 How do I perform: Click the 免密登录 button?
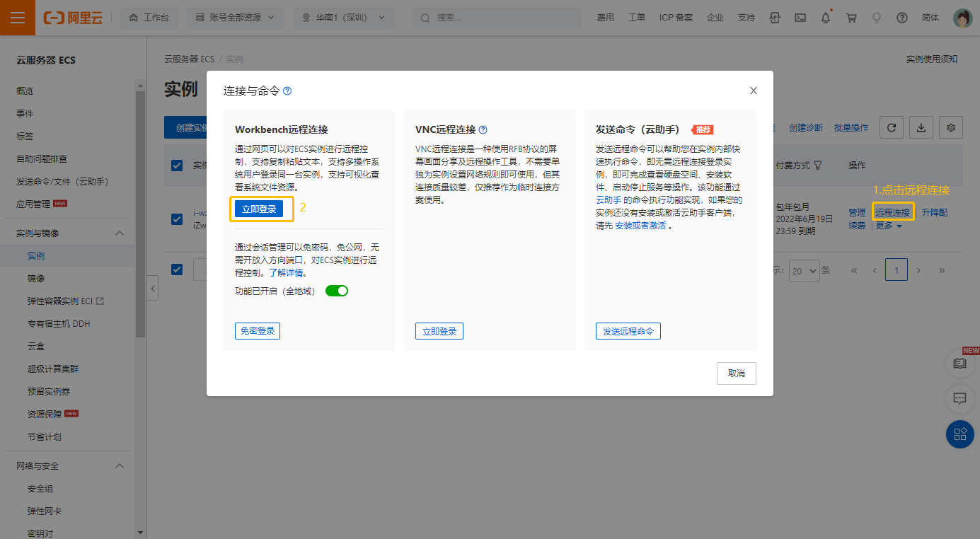pyautogui.click(x=258, y=330)
